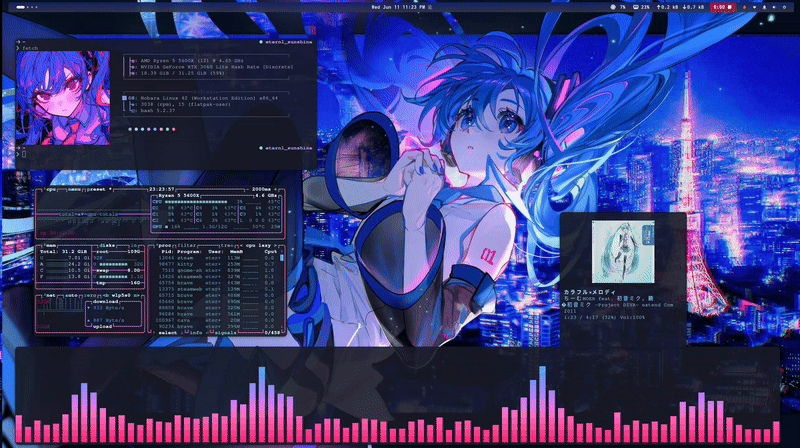The width and height of the screenshot is (800, 448).
Task: Click the Project DIVA album name line
Action: pyautogui.click(x=618, y=305)
